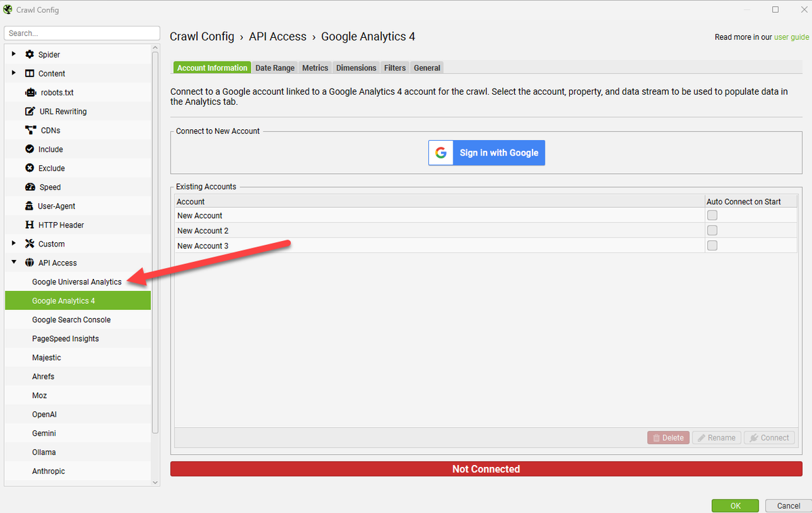Viewport: 812px width, 513px height.
Task: Click the Custom tools icon
Action: point(30,244)
